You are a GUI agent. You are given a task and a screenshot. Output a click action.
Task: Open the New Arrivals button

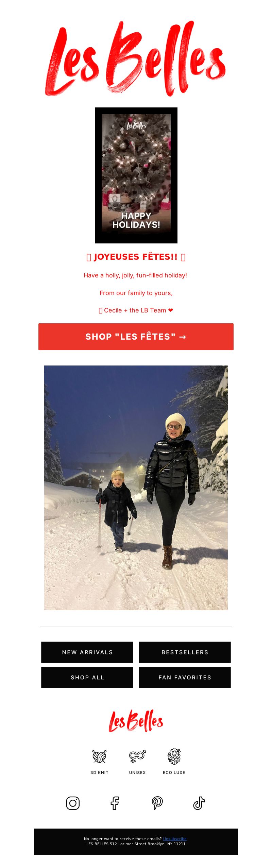[87, 652]
